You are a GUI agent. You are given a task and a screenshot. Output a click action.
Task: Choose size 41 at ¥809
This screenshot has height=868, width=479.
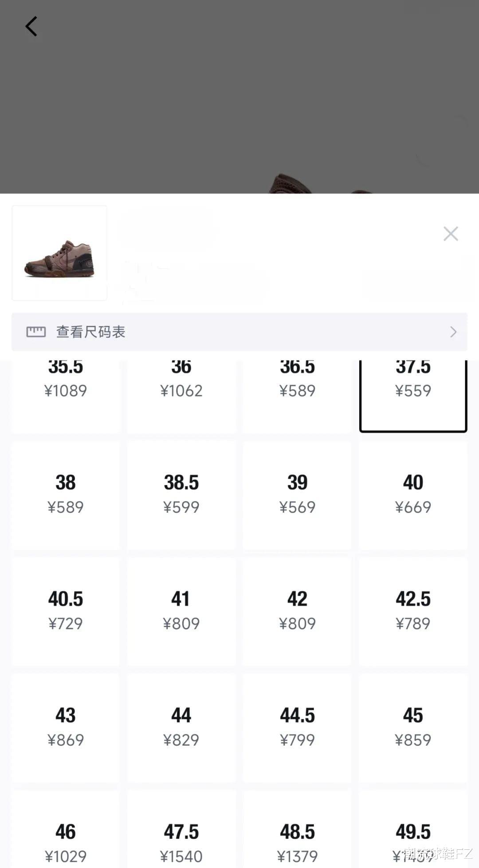(181, 612)
